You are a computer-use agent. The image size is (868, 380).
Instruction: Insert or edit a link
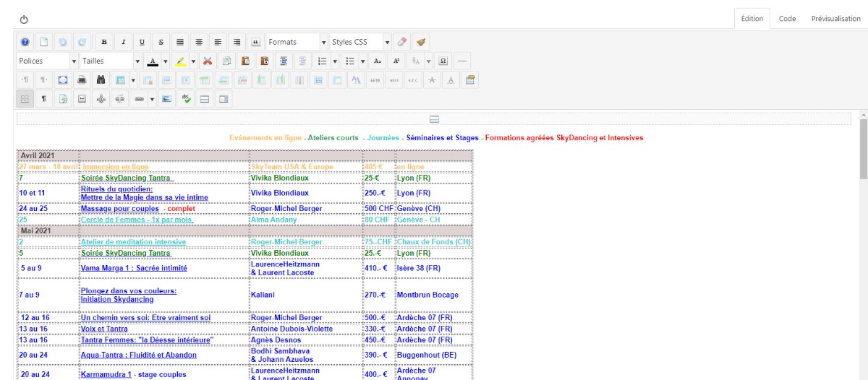[x=139, y=98]
